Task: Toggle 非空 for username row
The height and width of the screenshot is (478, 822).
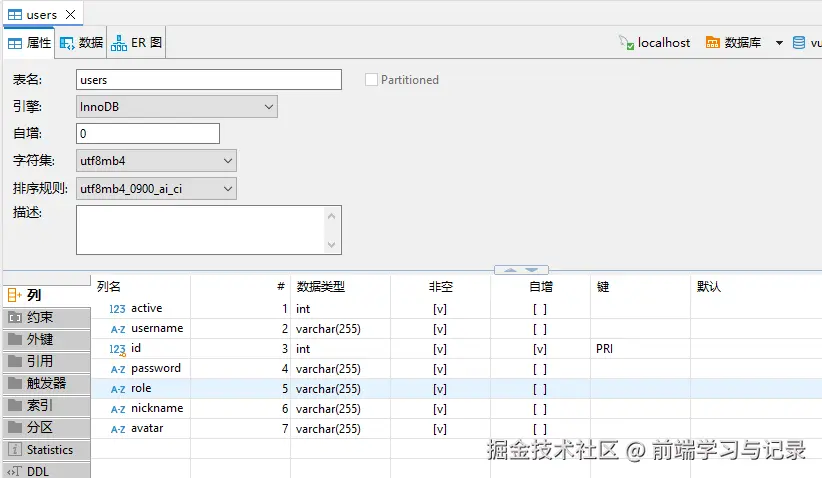Action: [x=440, y=329]
